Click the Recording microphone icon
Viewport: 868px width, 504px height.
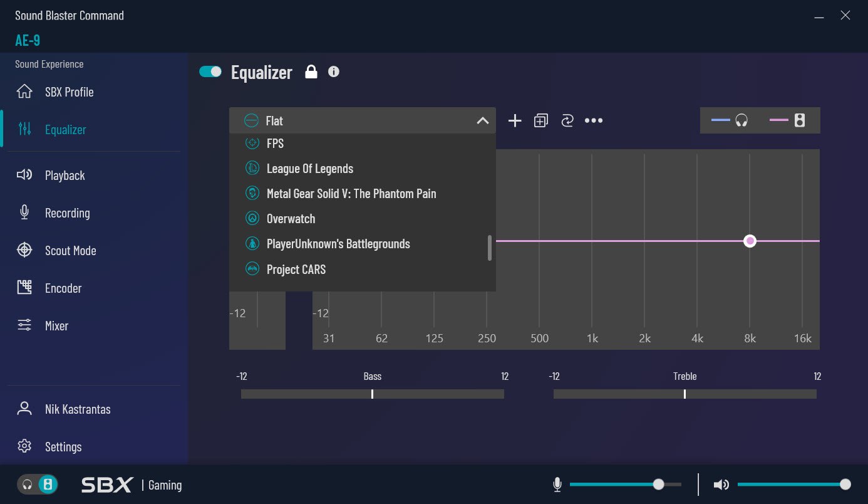tap(24, 213)
